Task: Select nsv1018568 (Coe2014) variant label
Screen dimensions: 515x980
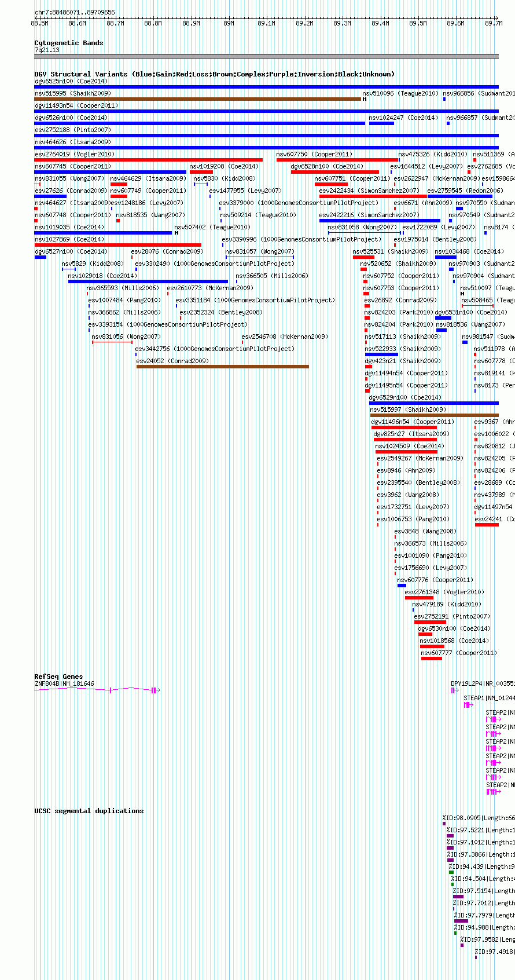Action: pyautogui.click(x=454, y=641)
